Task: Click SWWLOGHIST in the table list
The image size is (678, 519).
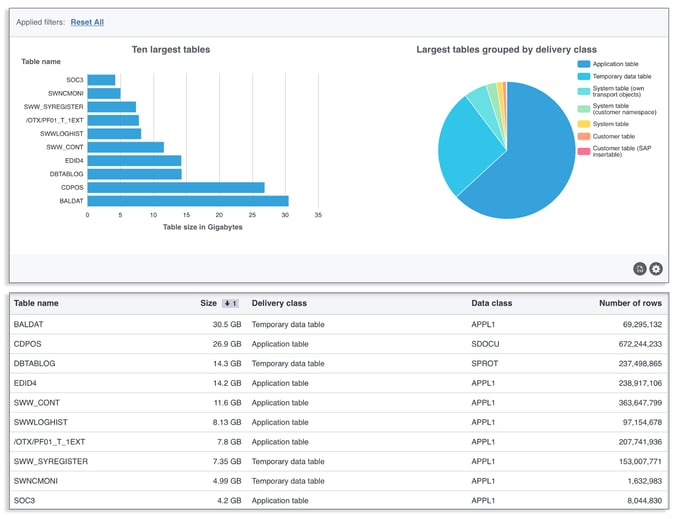Action: [41, 422]
